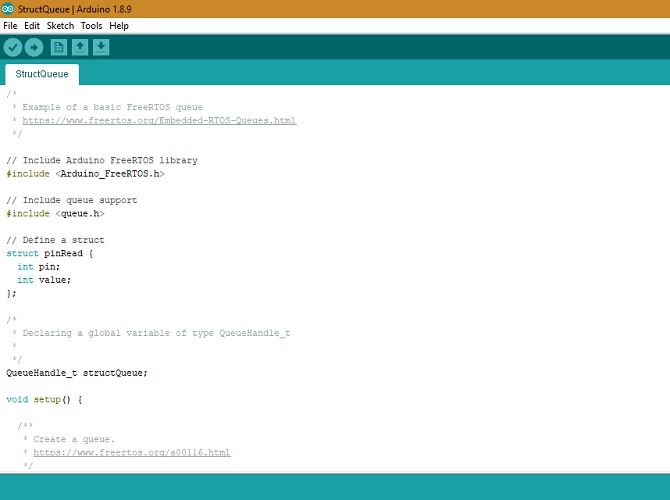Open the Sketch menu
This screenshot has width=670, height=500.
point(60,26)
